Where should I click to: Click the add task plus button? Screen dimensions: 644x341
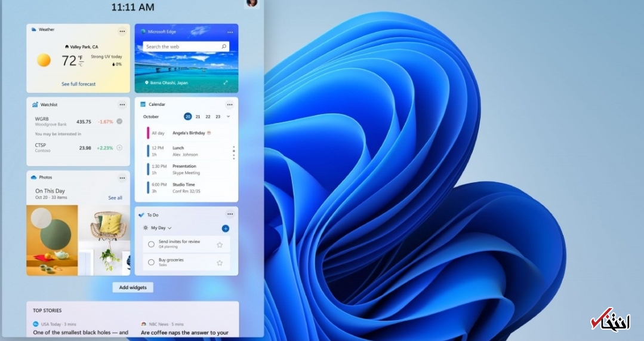coord(226,228)
